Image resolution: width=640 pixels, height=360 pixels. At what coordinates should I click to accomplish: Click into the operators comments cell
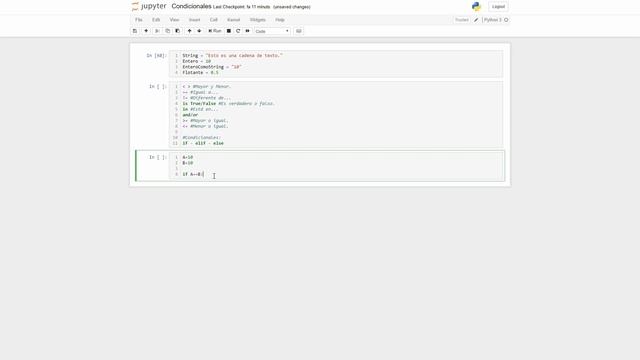point(337,115)
